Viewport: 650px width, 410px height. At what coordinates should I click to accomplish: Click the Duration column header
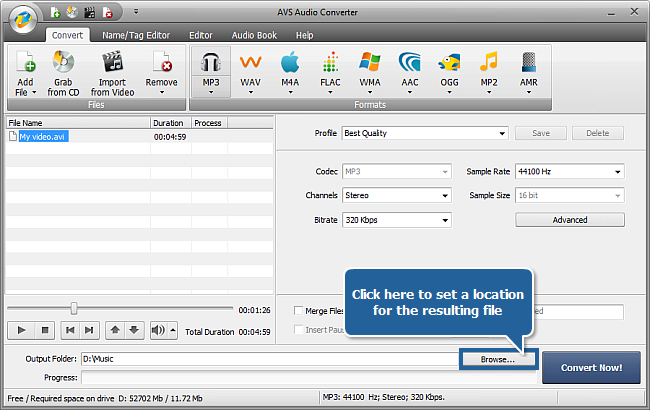[170, 123]
